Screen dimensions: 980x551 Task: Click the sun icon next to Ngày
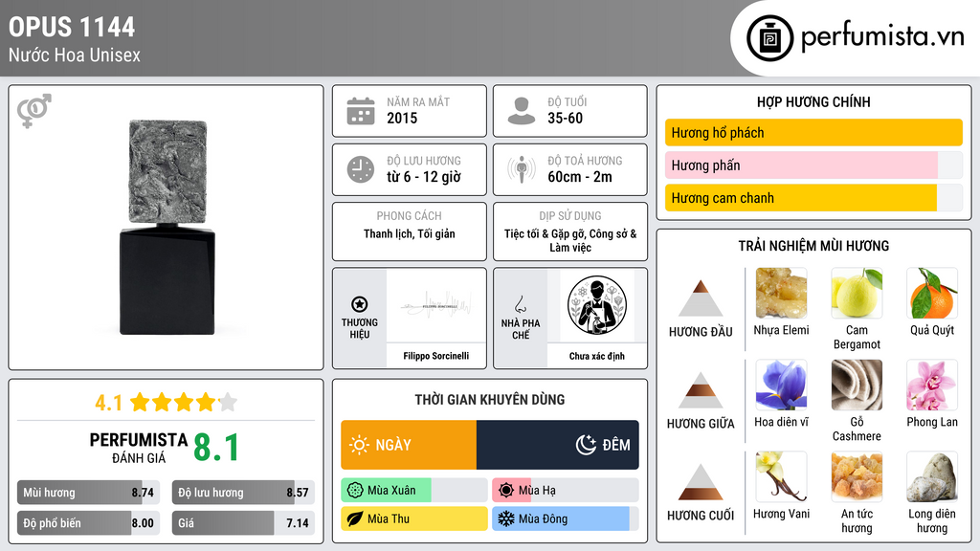pyautogui.click(x=359, y=445)
